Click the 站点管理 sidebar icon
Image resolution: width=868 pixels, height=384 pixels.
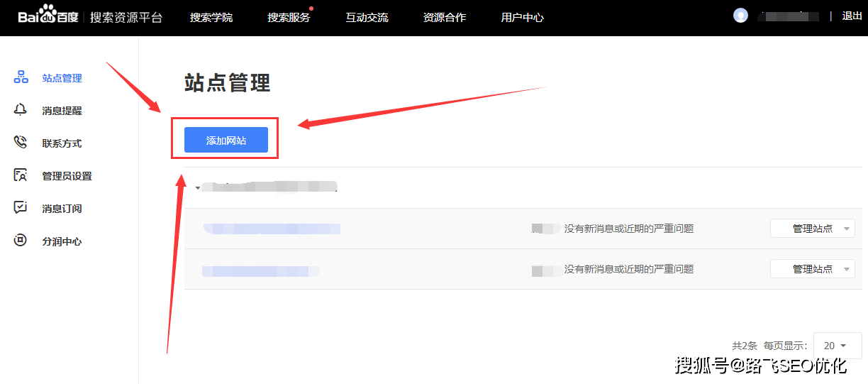coord(21,77)
